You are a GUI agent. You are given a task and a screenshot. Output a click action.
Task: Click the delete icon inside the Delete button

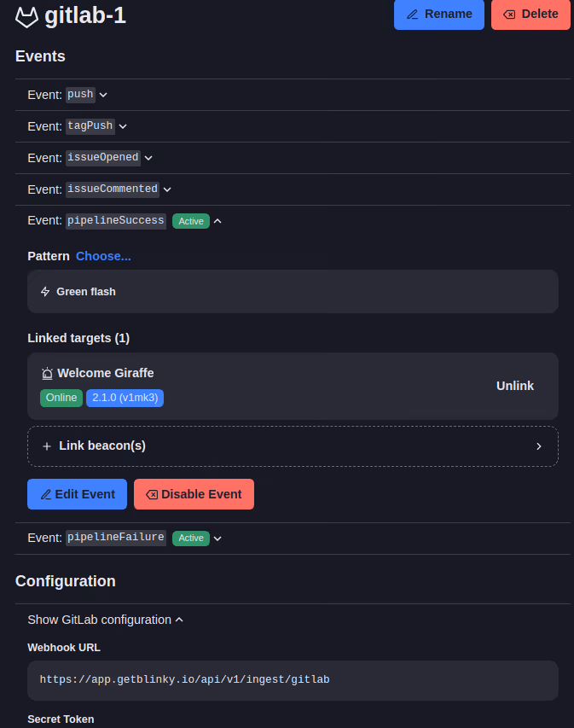(511, 15)
